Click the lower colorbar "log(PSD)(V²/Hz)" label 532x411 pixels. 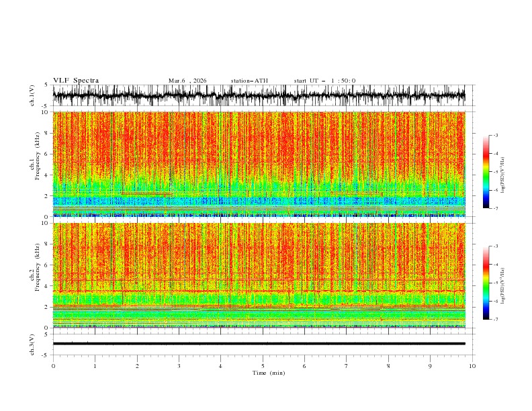point(503,286)
